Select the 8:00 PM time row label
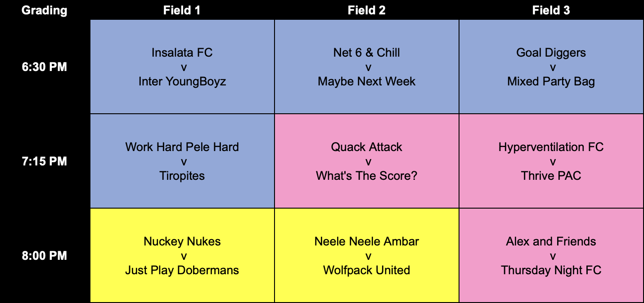The image size is (644, 303). tap(45, 256)
